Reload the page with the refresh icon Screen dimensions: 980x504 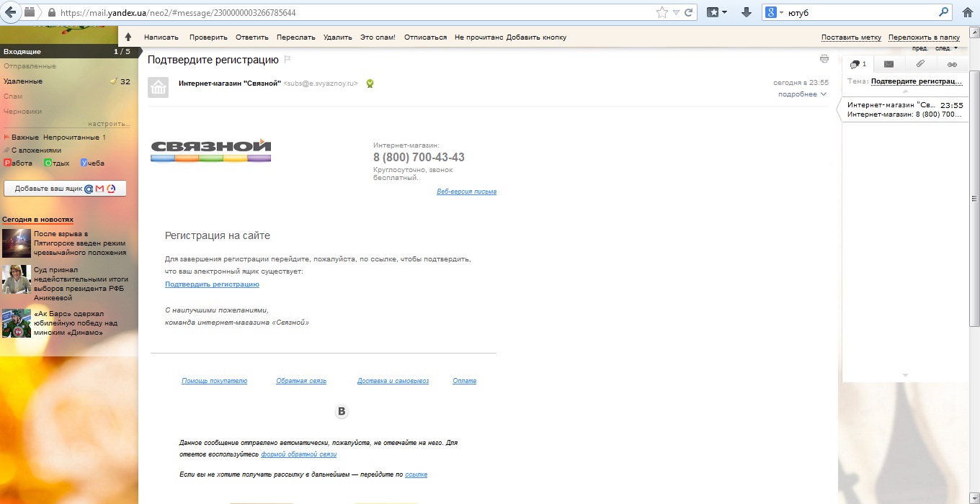click(689, 12)
